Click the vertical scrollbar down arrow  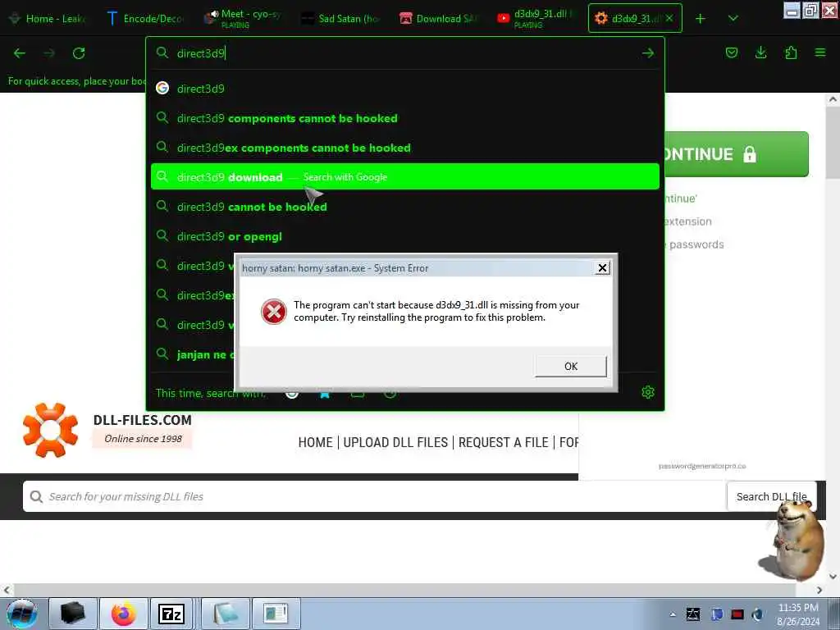click(833, 577)
